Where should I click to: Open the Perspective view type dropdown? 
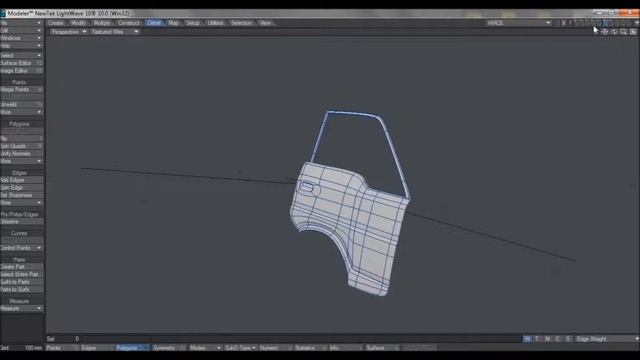tap(69, 32)
